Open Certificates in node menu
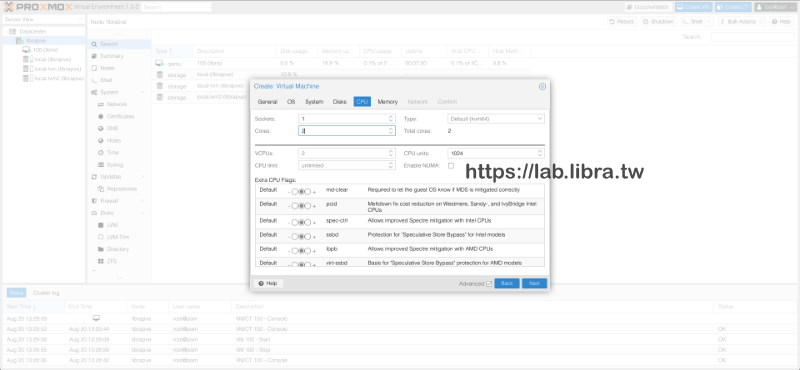The width and height of the screenshot is (800, 370). (119, 116)
